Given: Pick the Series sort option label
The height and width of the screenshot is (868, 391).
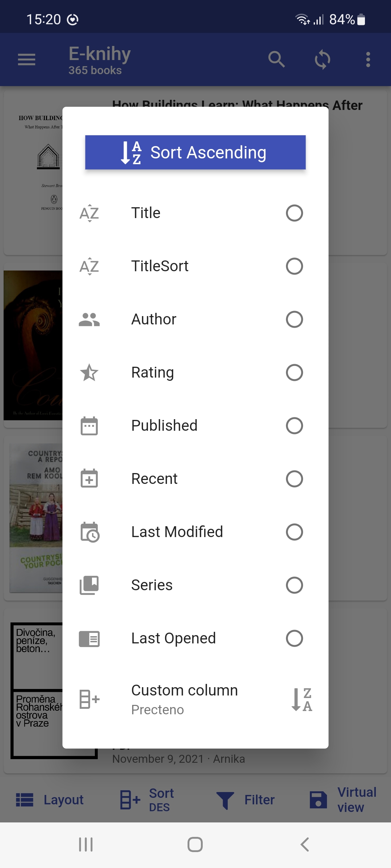Looking at the screenshot, I should 152,585.
